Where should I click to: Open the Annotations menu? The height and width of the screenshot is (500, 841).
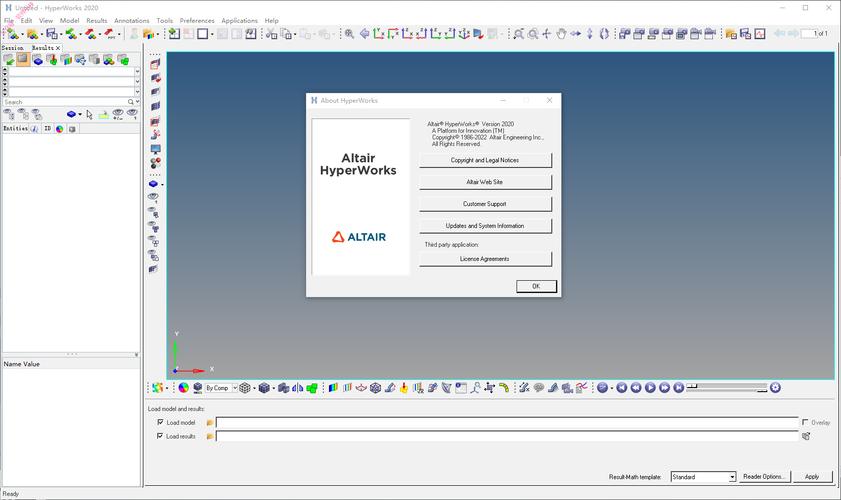(131, 20)
